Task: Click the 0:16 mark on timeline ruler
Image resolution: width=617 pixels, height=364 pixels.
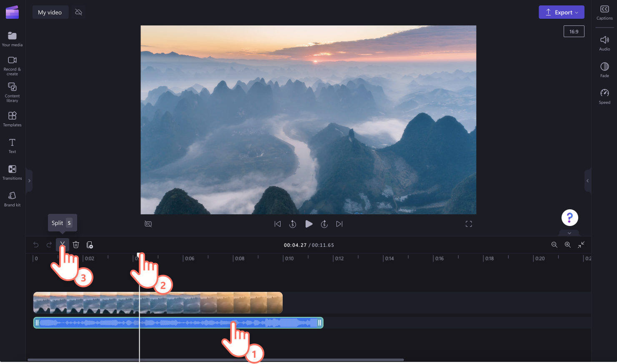Action: click(x=439, y=259)
